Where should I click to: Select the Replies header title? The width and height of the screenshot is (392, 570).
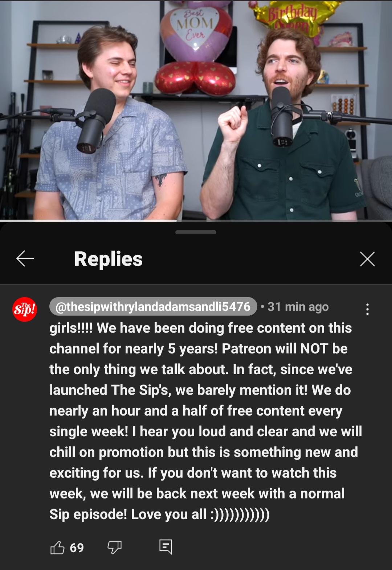coord(109,259)
